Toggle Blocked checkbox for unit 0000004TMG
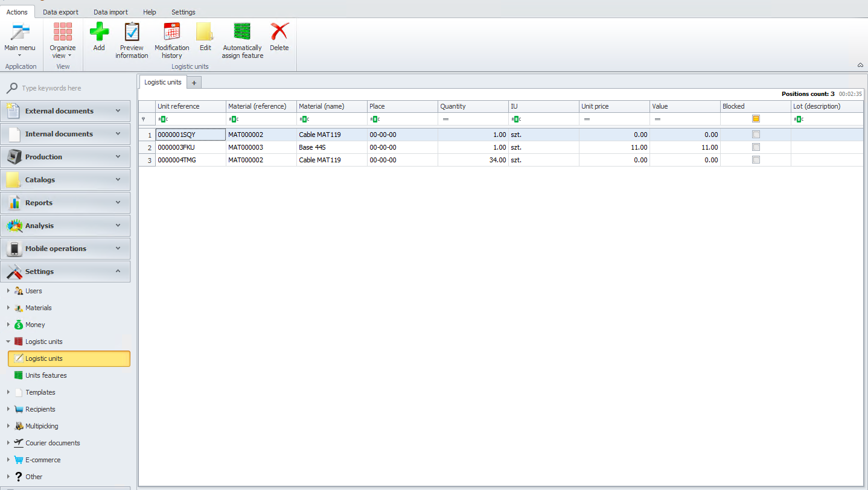 click(756, 160)
